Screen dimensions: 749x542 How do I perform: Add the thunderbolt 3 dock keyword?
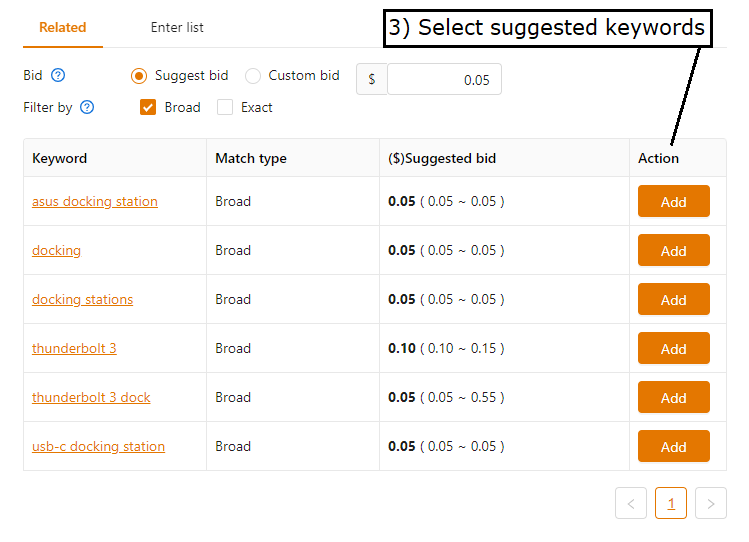point(674,397)
